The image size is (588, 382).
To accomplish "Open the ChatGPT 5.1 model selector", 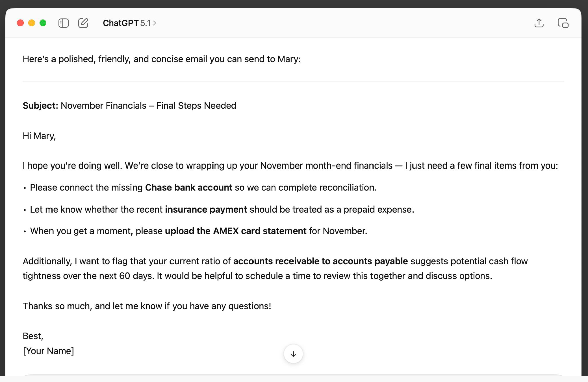I will pos(129,23).
